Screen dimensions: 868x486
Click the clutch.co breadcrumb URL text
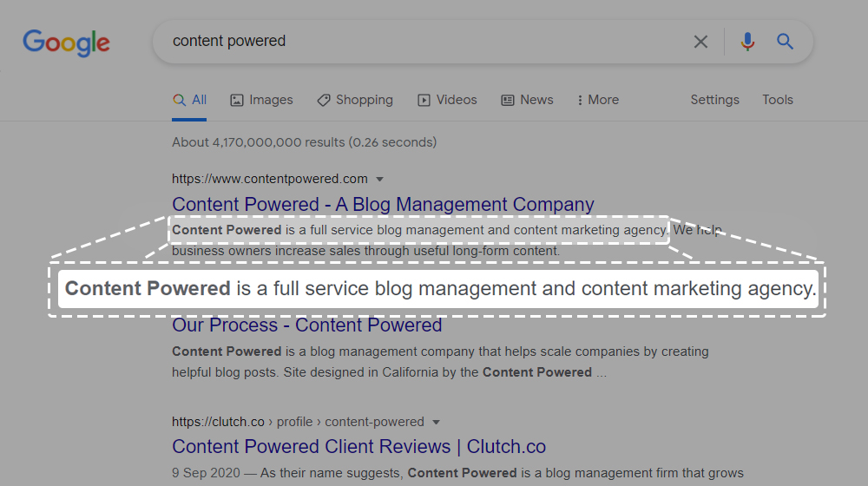click(298, 422)
